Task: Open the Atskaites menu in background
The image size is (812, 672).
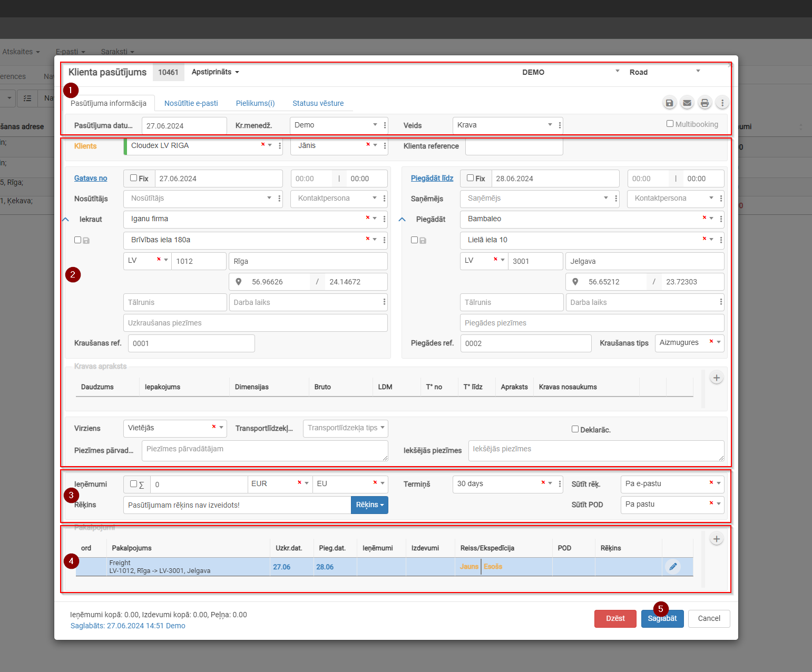Action: [x=21, y=52]
